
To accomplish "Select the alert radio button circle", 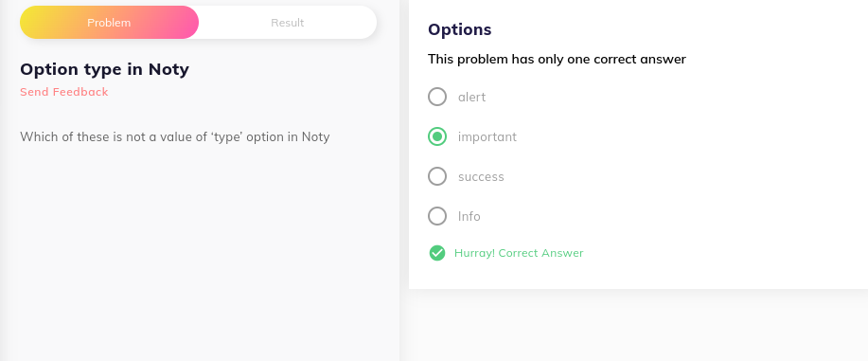I will tap(437, 97).
